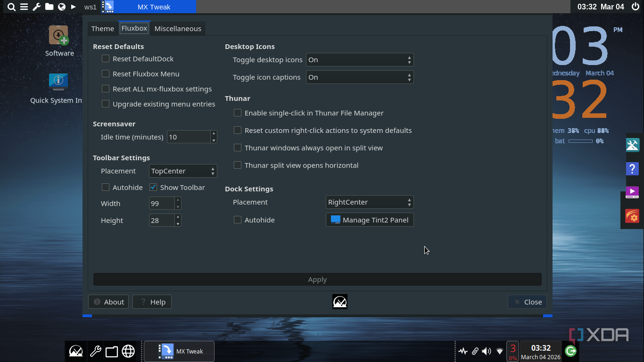Enable Thunar windows always open in split view

(238, 148)
